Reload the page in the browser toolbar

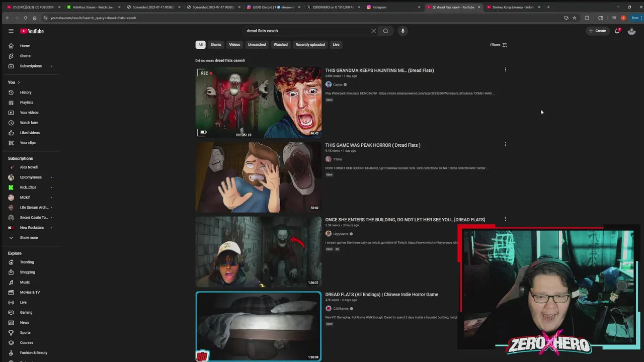tap(26, 18)
